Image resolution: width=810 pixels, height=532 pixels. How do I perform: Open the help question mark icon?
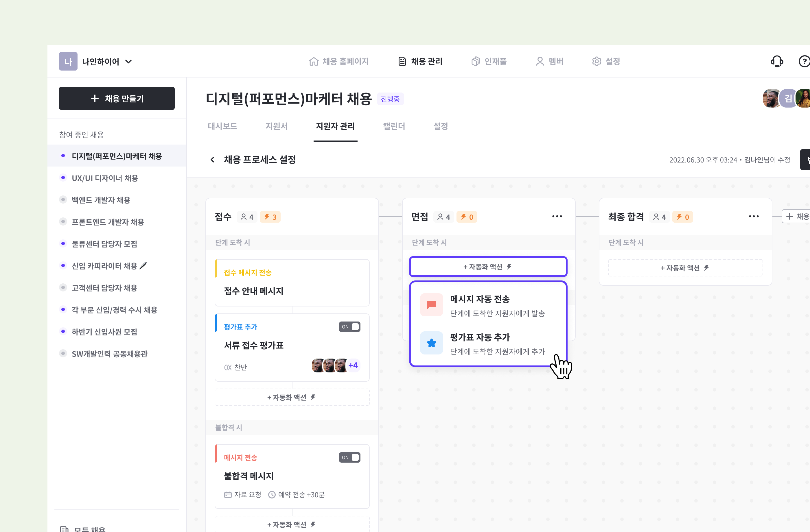tap(804, 62)
